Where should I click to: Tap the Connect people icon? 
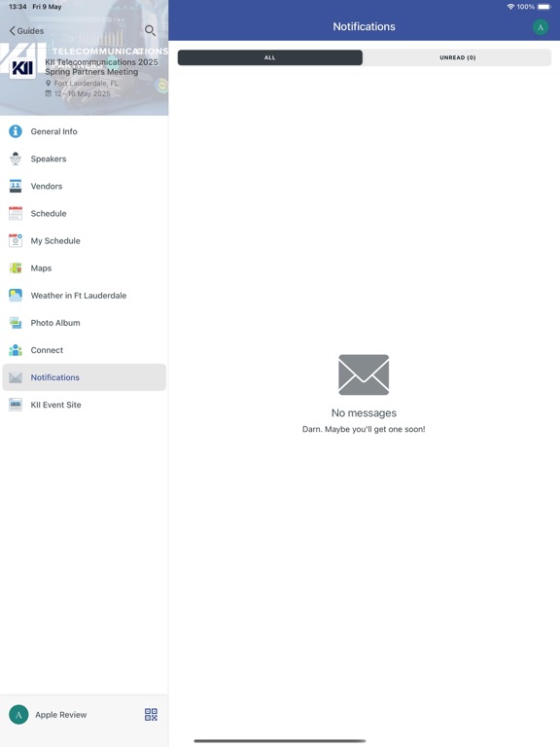[x=16, y=350]
